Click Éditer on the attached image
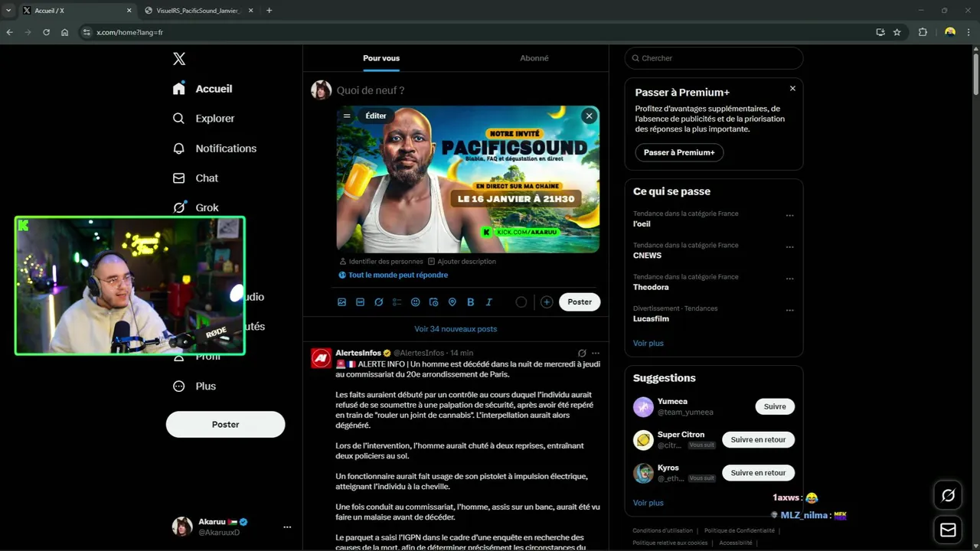980x551 pixels. click(x=376, y=116)
